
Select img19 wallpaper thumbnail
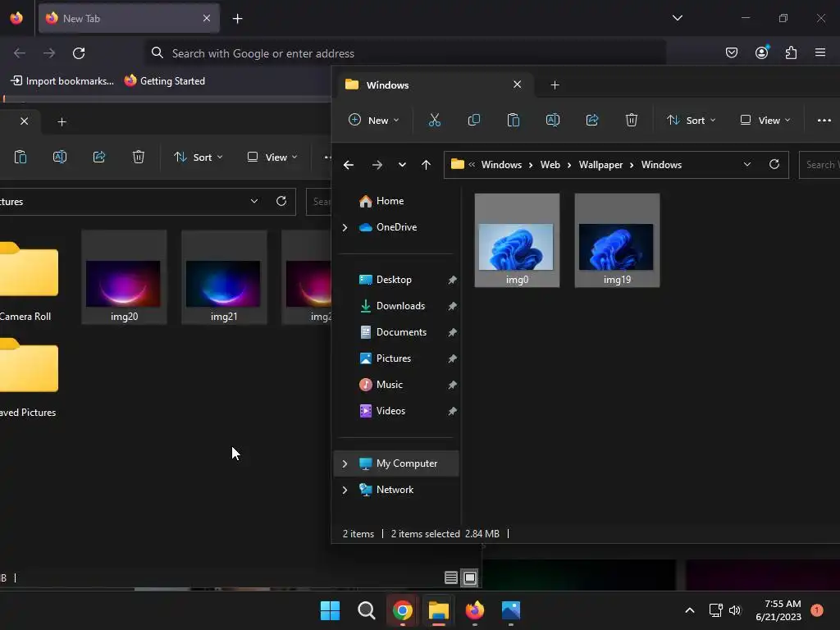617,240
